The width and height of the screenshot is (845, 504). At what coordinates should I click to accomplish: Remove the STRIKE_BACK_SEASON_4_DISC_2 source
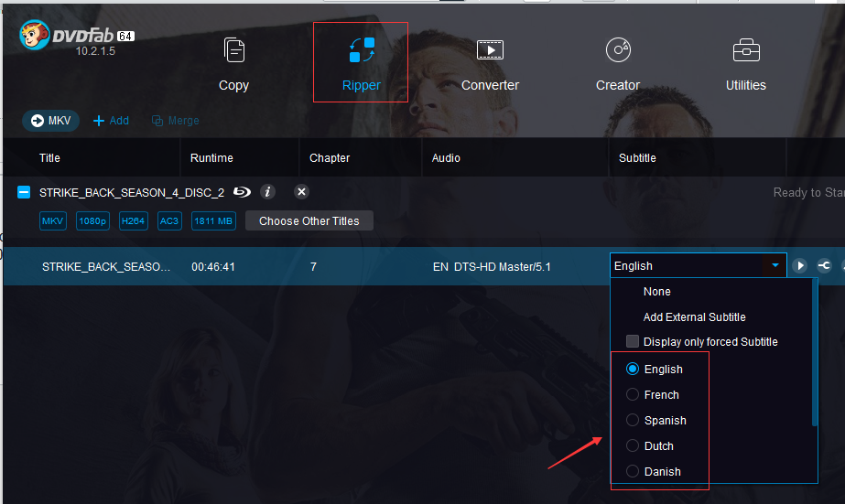click(302, 192)
